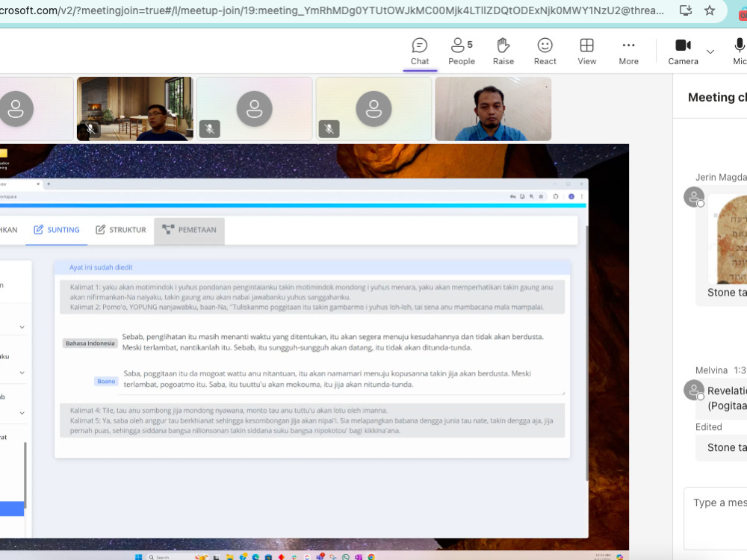This screenshot has height=560, width=747.
Task: Select the browser address bar URL
Action: point(332,10)
